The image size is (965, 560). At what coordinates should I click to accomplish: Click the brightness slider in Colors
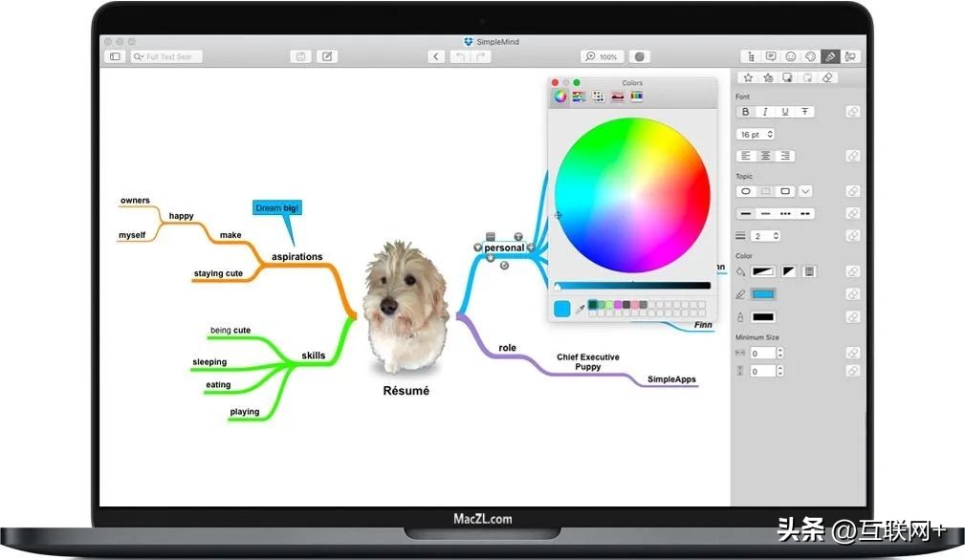(632, 286)
